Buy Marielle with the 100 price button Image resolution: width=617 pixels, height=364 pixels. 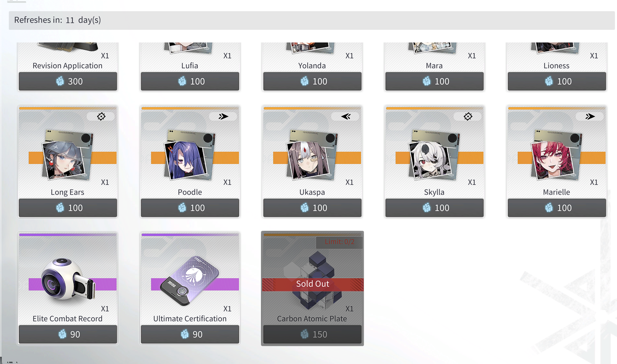point(557,208)
